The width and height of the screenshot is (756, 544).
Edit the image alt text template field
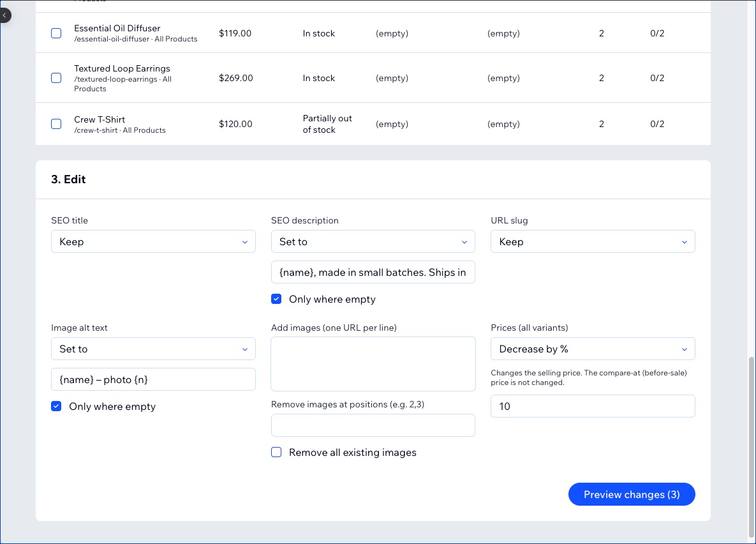153,379
